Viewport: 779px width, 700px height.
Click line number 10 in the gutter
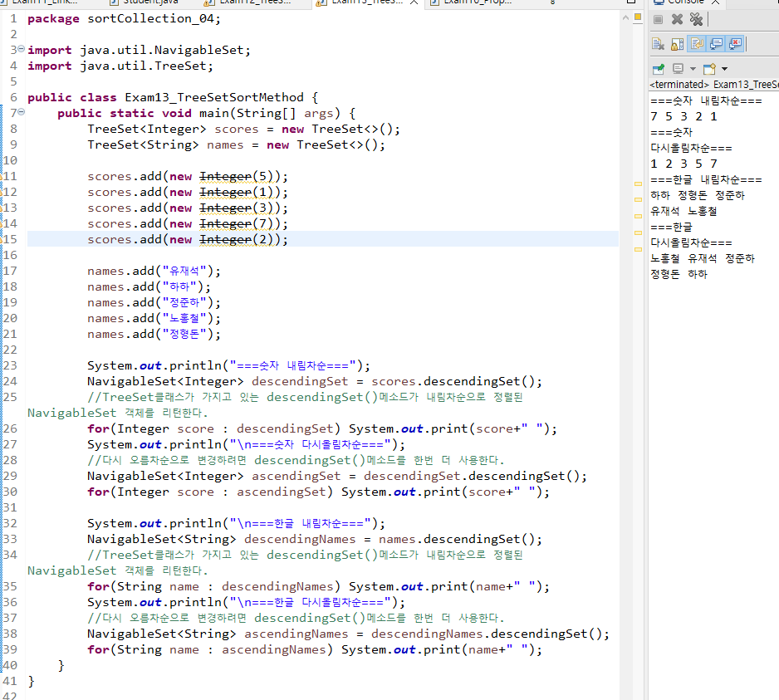pyautogui.click(x=10, y=160)
